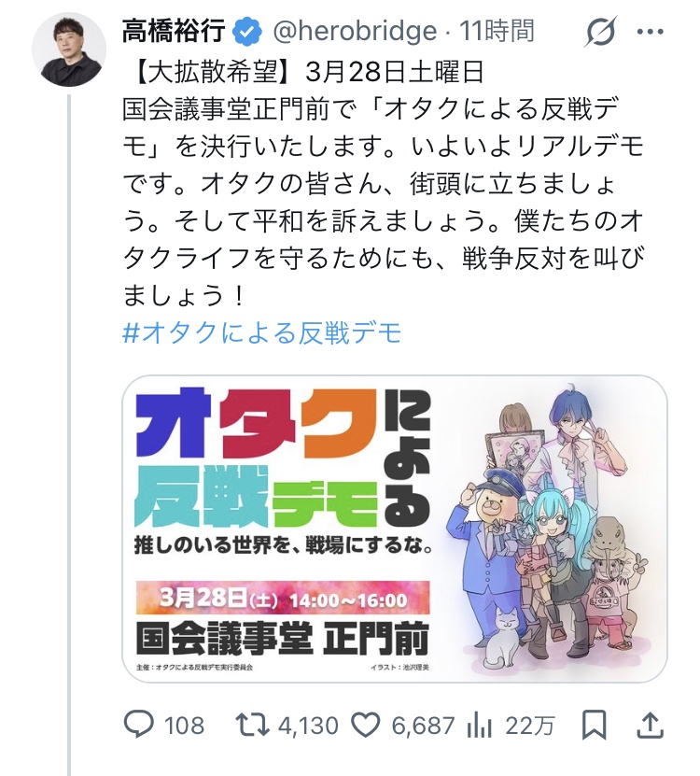
Task: Open the author's profile avatar photo
Action: [x=69, y=49]
